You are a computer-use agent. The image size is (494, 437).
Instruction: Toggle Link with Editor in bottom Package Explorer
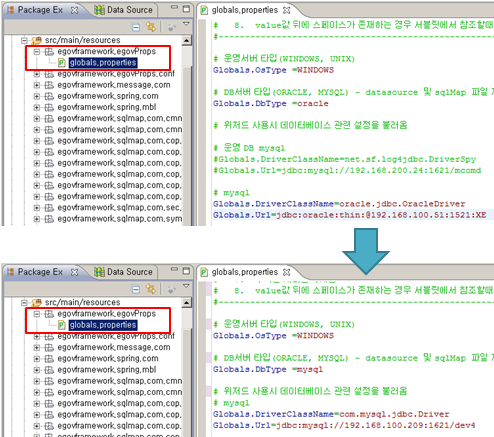pyautogui.click(x=151, y=289)
